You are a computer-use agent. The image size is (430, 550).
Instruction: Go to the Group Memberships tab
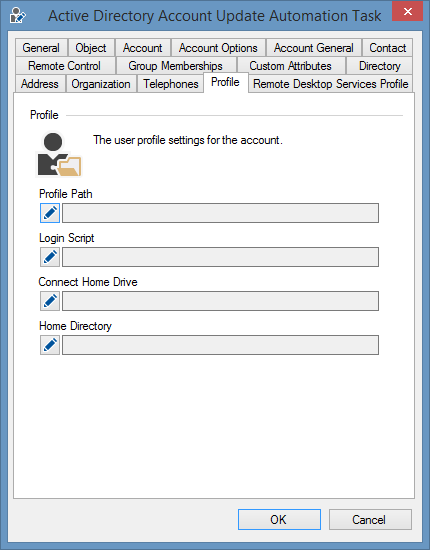pos(175,66)
